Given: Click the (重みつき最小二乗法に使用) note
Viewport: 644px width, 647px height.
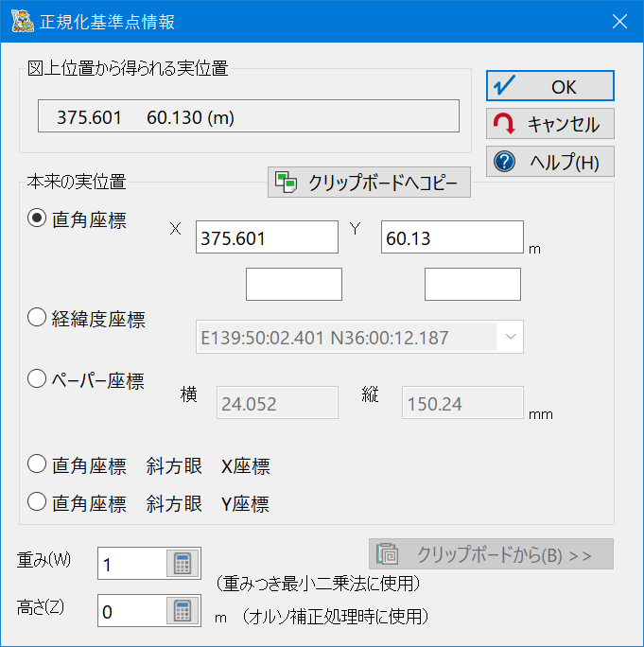Looking at the screenshot, I should pos(318,584).
